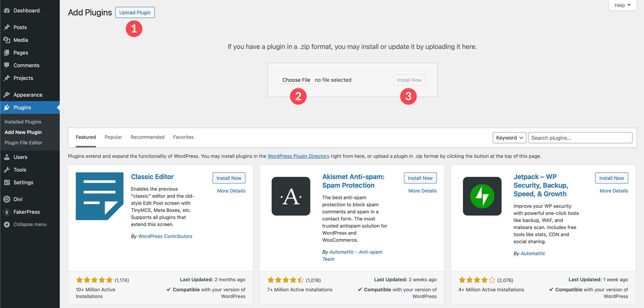This screenshot has width=644, height=308.
Task: Click the Akismet star rating
Action: 286,280
